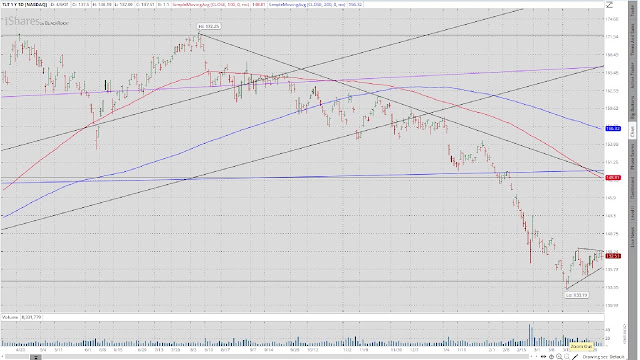Click the maximize chart arrow icon at top right
The width and height of the screenshot is (640, 360).
point(609,4)
